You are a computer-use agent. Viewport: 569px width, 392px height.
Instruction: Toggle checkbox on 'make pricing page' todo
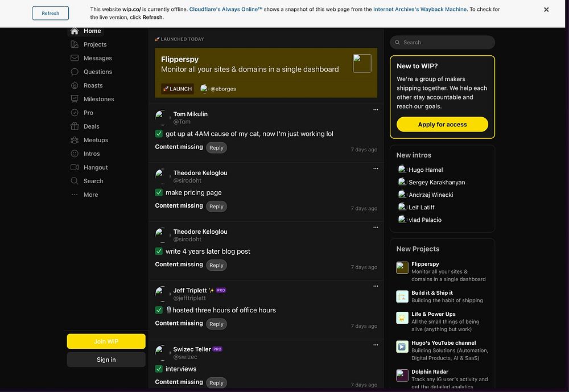pyautogui.click(x=159, y=192)
